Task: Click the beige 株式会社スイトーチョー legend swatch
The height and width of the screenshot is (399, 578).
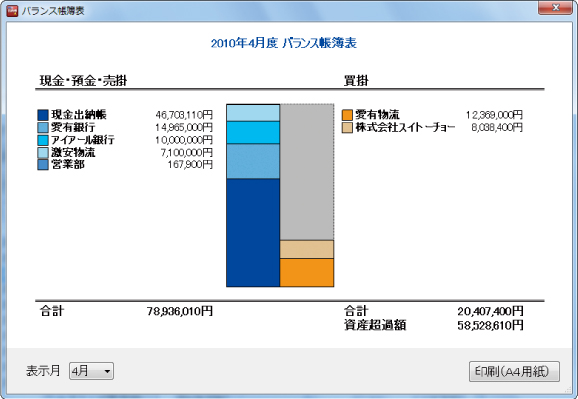Action: click(347, 128)
